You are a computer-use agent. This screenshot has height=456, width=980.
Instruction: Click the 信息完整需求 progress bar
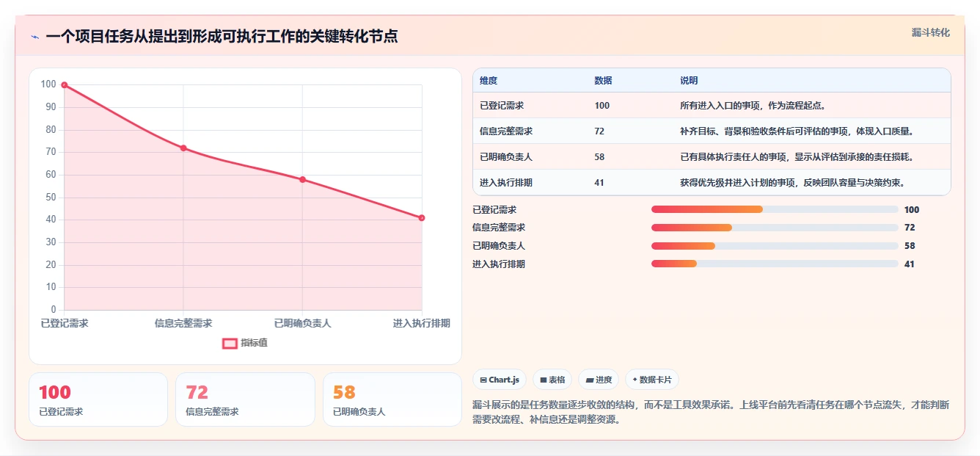(775, 228)
